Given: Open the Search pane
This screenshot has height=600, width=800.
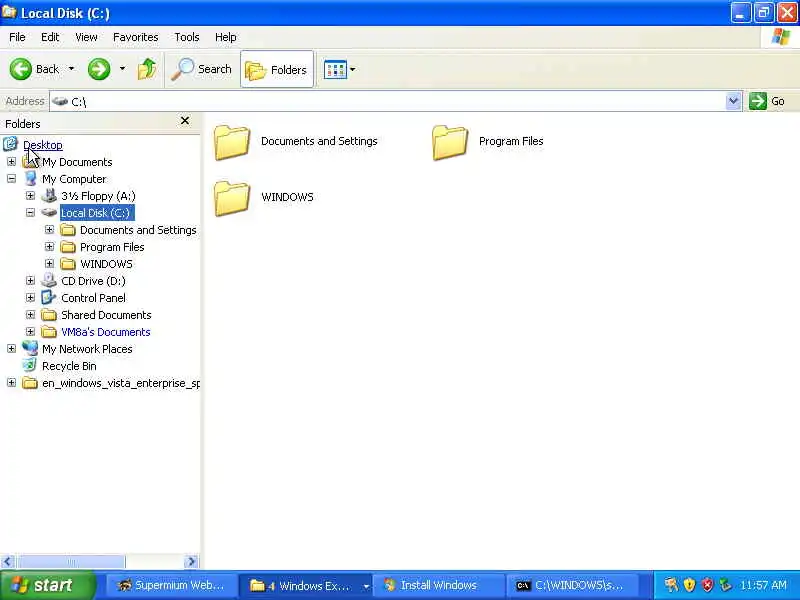Looking at the screenshot, I should [x=201, y=69].
